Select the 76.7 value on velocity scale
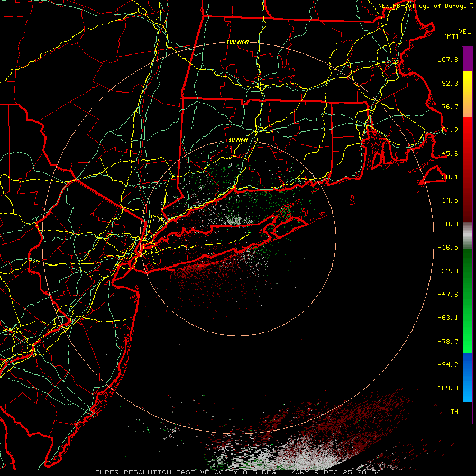476x476 pixels. pyautogui.click(x=450, y=106)
